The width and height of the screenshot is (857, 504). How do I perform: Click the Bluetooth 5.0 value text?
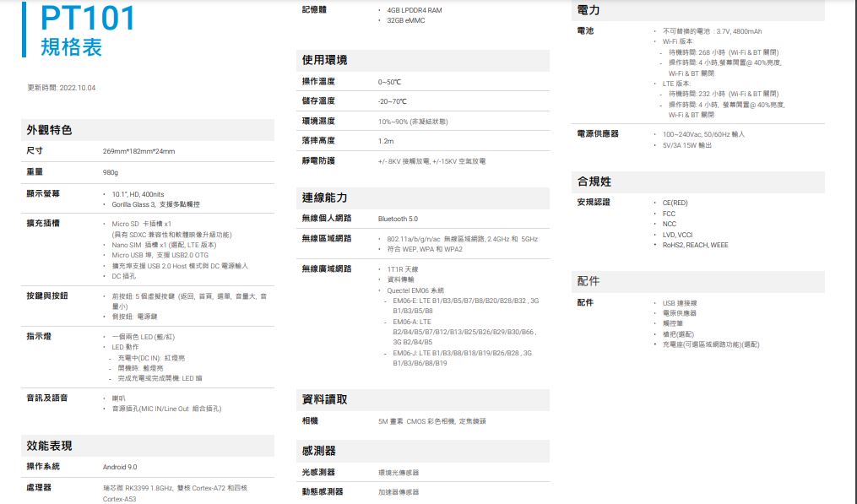[398, 219]
